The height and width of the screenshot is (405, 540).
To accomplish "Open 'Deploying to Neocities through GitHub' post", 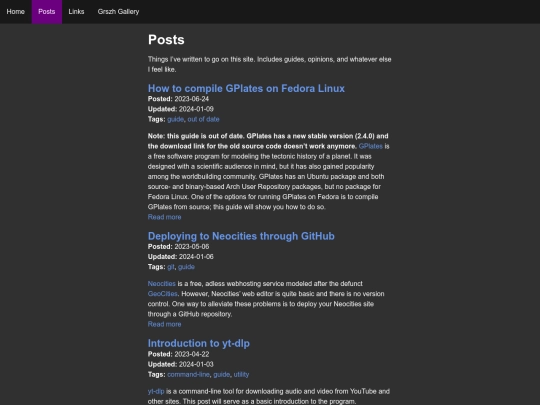I will (x=241, y=236).
